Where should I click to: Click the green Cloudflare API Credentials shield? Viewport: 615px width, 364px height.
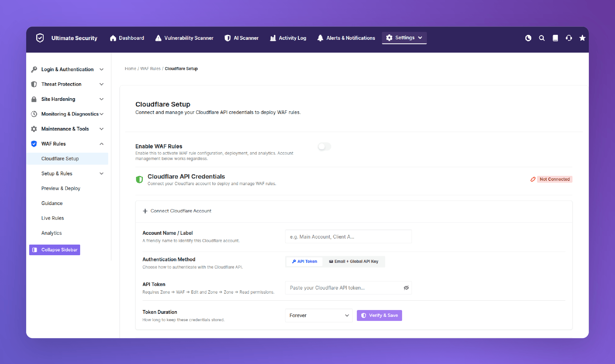(x=139, y=179)
